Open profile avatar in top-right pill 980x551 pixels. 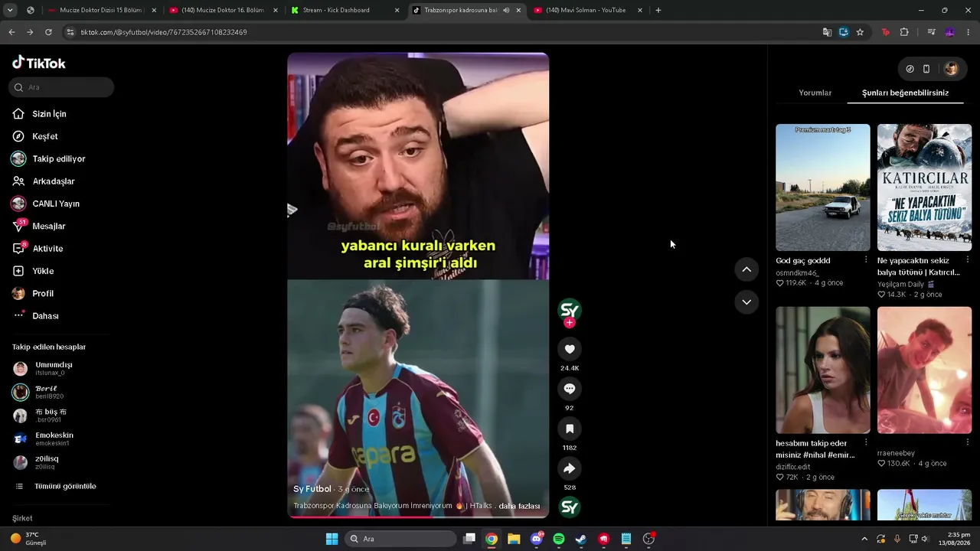click(x=951, y=69)
